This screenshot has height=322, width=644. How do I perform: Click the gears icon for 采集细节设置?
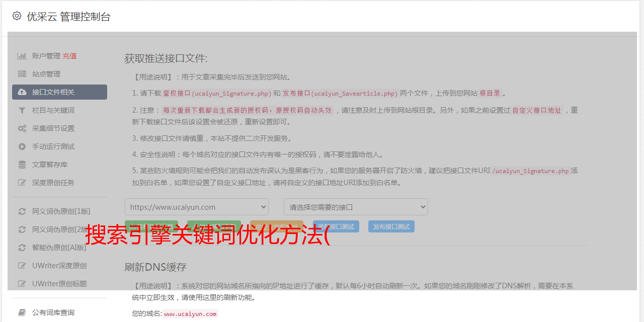(22, 128)
